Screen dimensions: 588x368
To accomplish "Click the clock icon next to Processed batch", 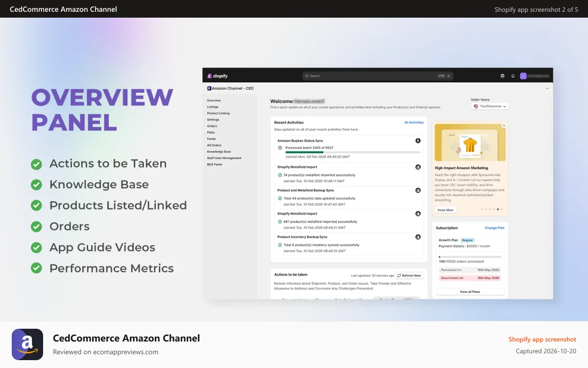I will [x=280, y=148].
